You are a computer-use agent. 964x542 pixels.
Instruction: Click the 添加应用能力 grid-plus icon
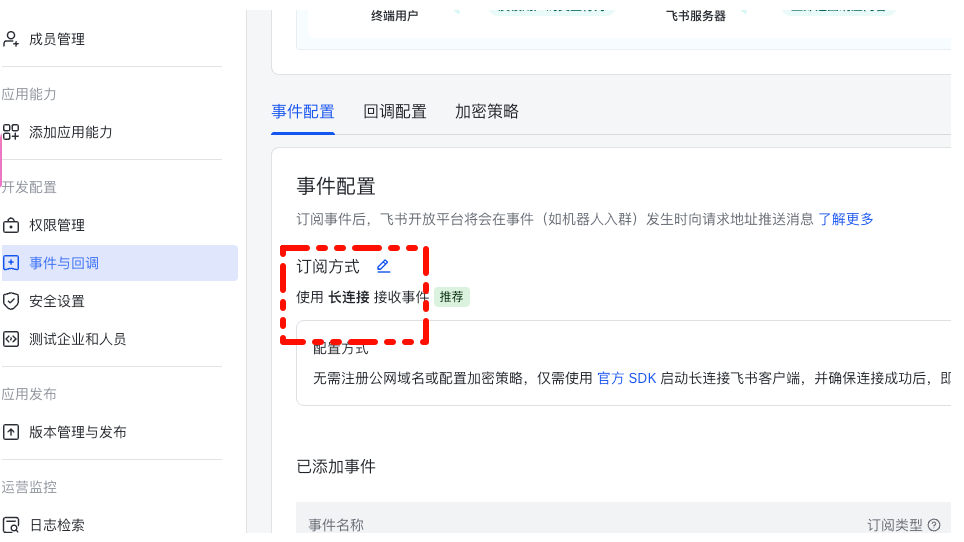[x=11, y=132]
